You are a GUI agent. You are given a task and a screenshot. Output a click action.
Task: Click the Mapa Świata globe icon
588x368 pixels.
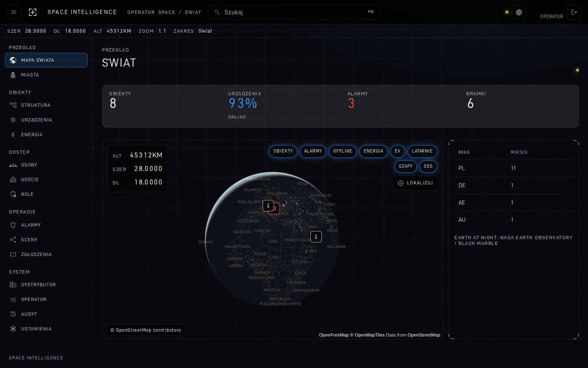click(x=13, y=60)
